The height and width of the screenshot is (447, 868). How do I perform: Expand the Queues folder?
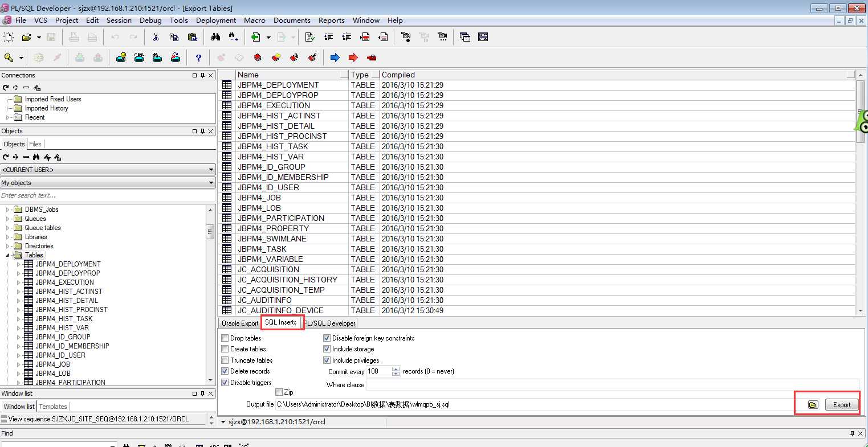click(x=8, y=219)
